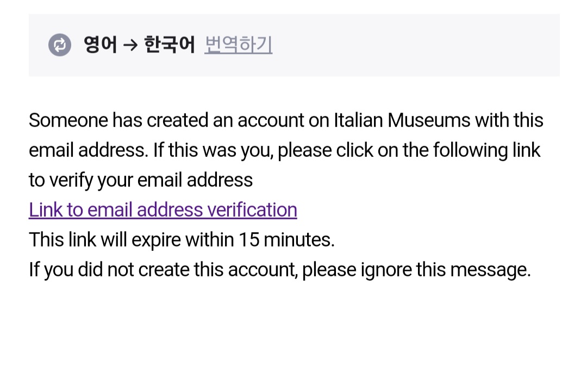Select the dual-arrow translate icon in the banner
Viewport: 587px width, 392px height.
coord(59,45)
